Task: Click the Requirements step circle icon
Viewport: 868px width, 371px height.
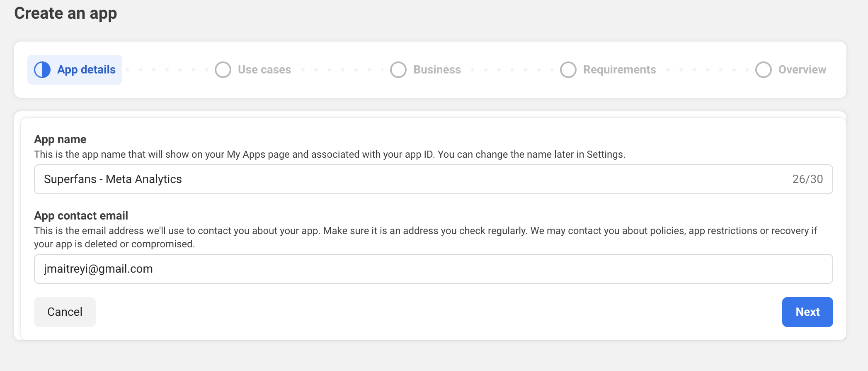Action: (x=568, y=70)
